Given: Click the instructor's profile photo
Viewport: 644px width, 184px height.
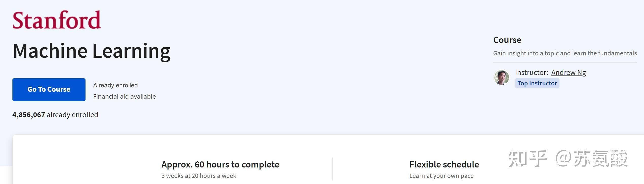Looking at the screenshot, I should (x=501, y=77).
